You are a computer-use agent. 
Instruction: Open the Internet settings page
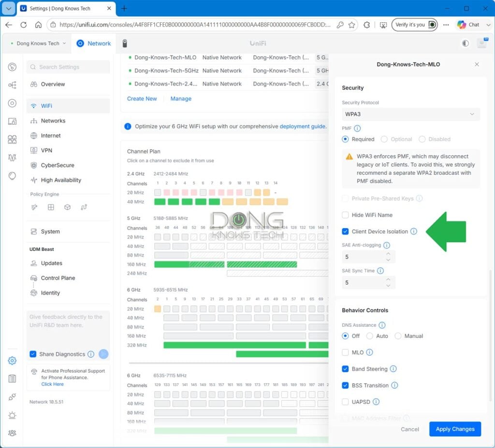point(68,135)
